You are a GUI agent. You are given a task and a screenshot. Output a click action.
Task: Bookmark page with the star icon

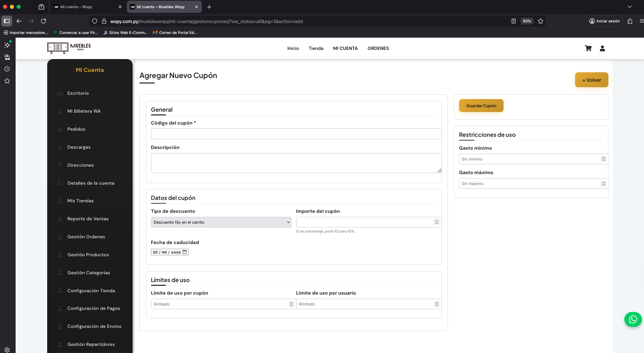[541, 21]
